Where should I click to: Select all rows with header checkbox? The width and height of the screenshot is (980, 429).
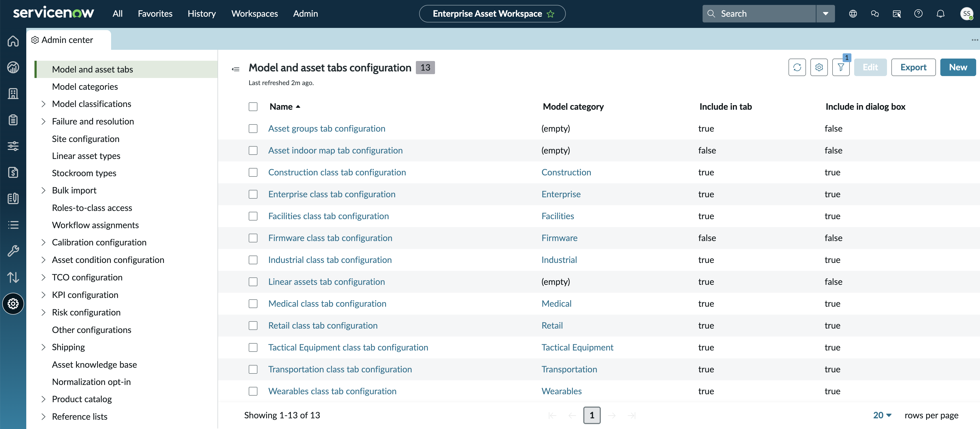point(253,106)
